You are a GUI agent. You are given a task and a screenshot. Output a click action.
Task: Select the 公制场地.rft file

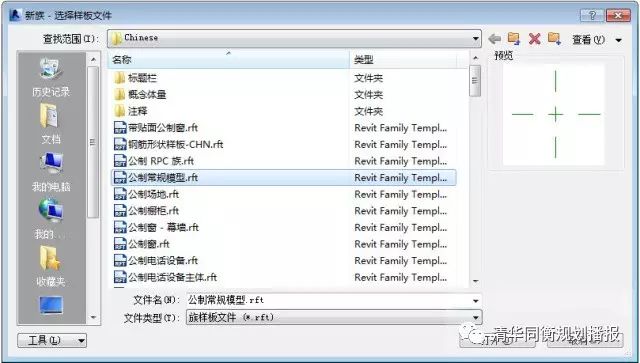click(147, 194)
